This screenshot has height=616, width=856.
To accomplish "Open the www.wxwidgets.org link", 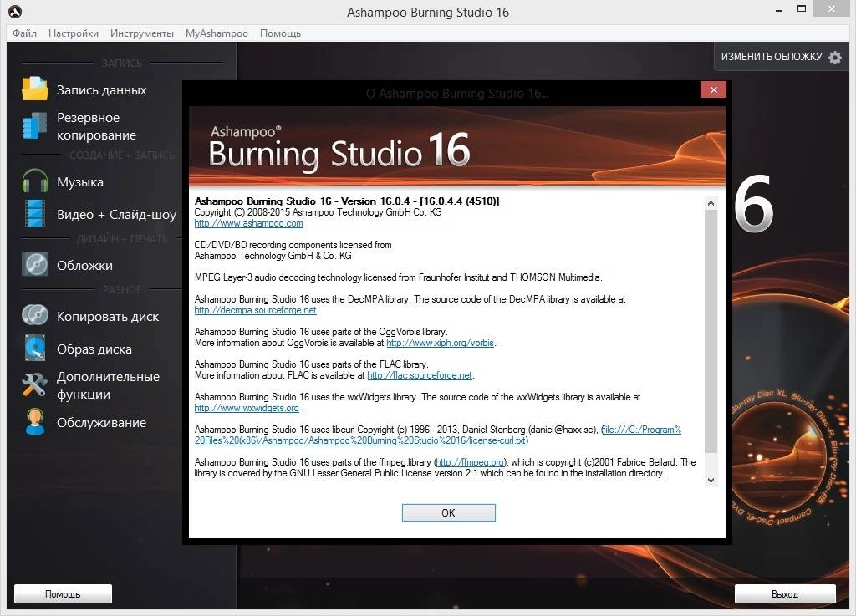I will pos(247,408).
